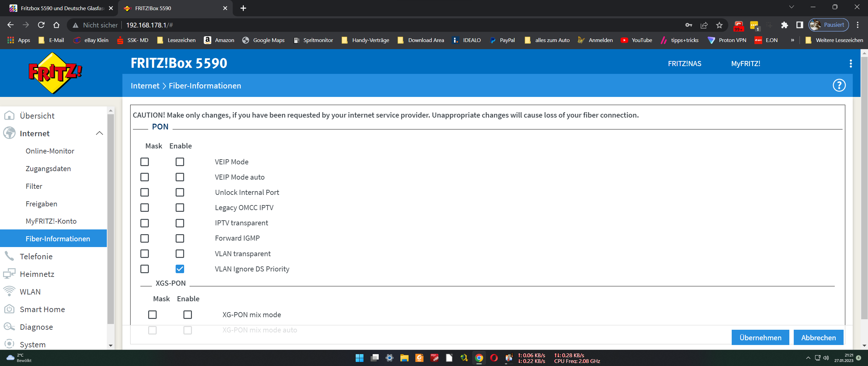Enable IPTV transparent option

click(180, 223)
